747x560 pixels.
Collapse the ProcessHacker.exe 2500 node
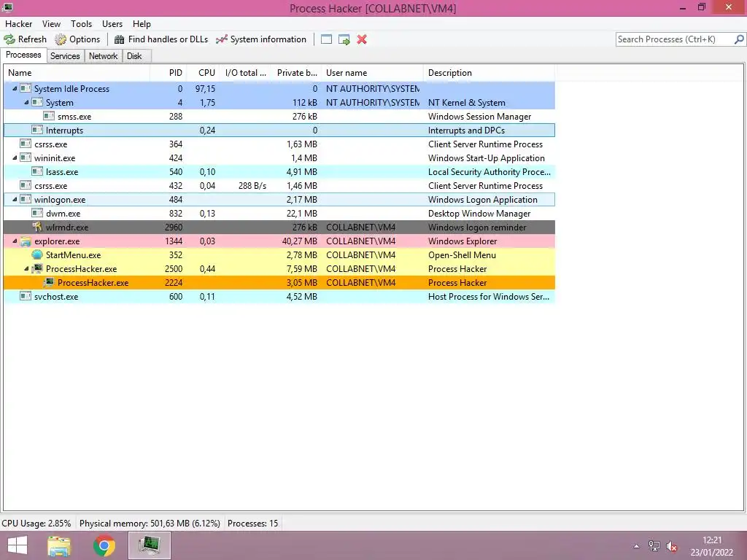click(x=27, y=268)
